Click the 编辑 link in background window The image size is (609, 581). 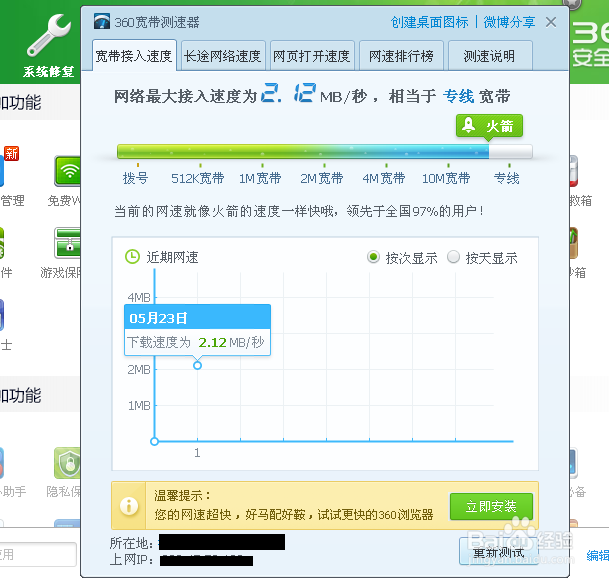(598, 555)
